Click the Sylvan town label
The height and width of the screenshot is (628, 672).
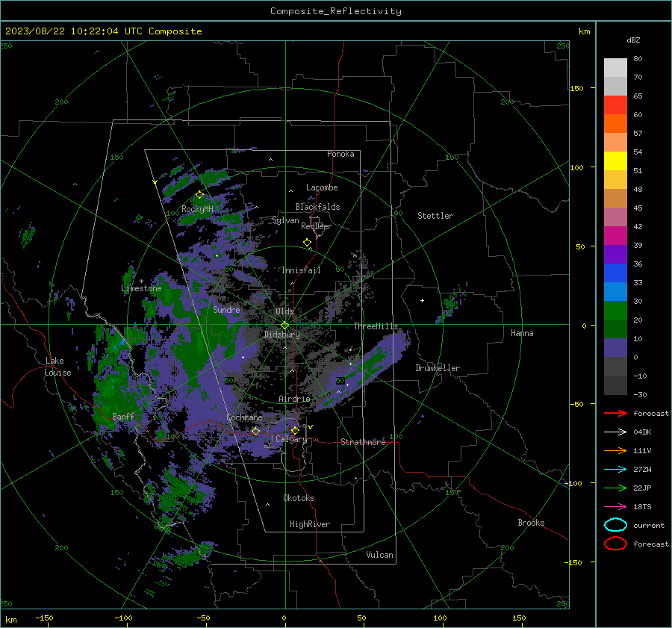pos(285,220)
